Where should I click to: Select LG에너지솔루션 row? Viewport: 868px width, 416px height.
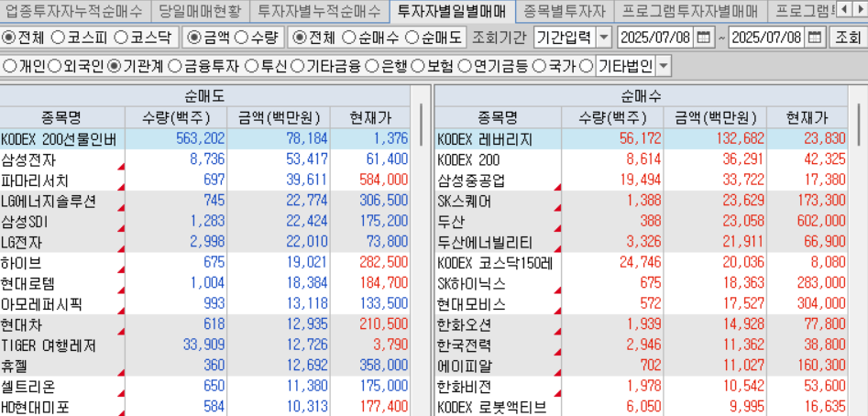click(x=204, y=202)
